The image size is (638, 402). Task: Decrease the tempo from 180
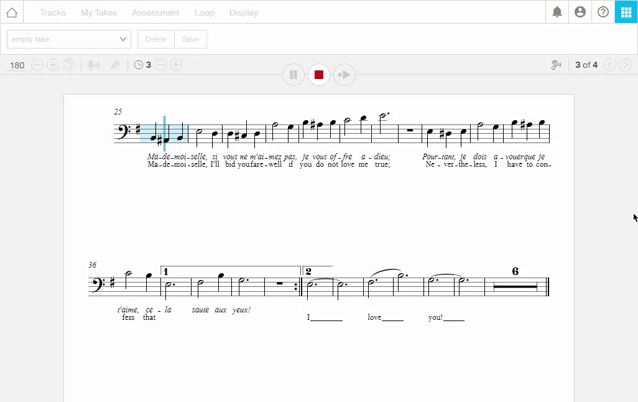(37, 65)
